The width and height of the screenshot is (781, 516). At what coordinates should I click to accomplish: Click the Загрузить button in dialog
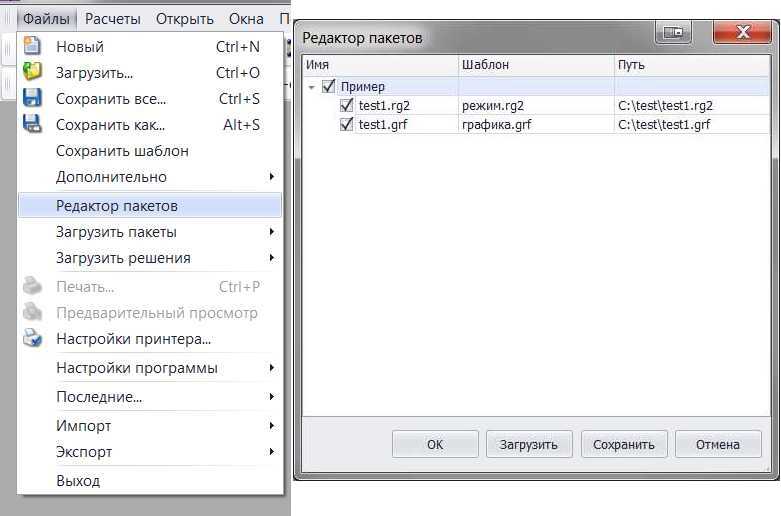[529, 444]
